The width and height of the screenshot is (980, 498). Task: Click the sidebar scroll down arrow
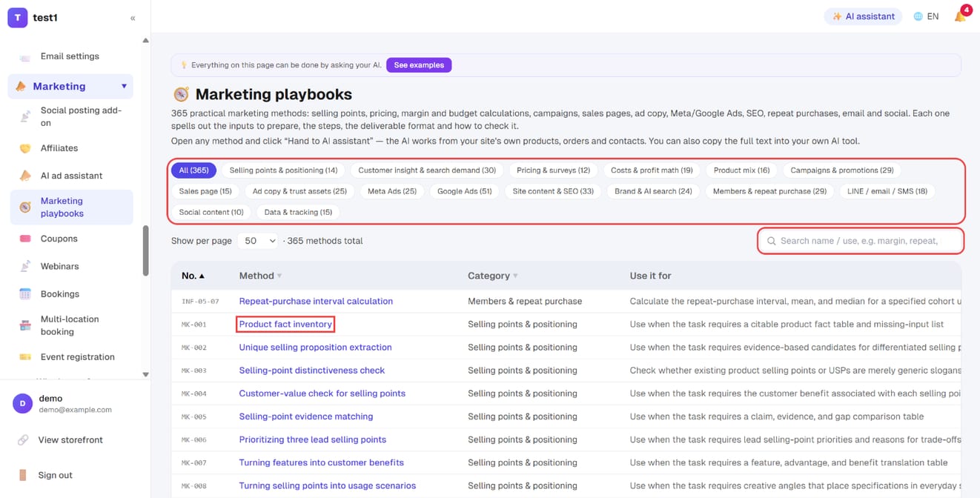tap(145, 374)
